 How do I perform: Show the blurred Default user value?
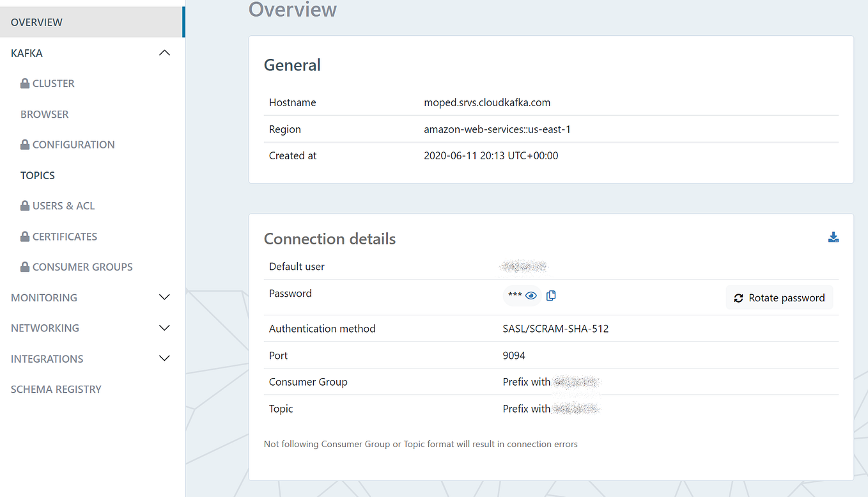pos(523,265)
